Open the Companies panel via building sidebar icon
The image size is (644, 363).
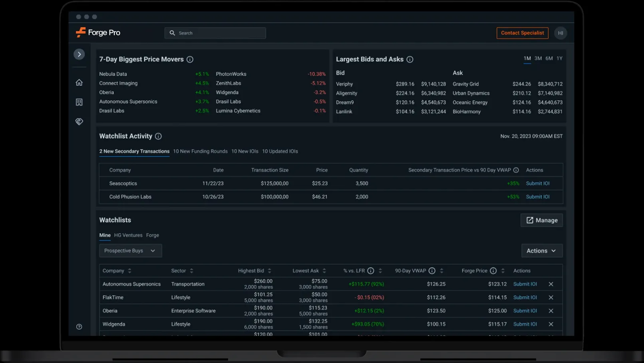click(x=79, y=102)
